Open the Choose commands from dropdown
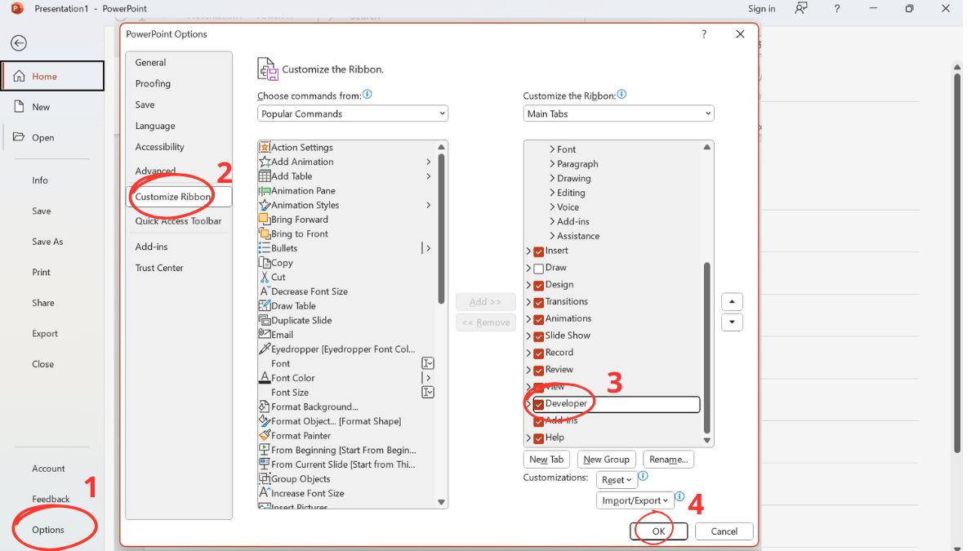 pos(353,113)
